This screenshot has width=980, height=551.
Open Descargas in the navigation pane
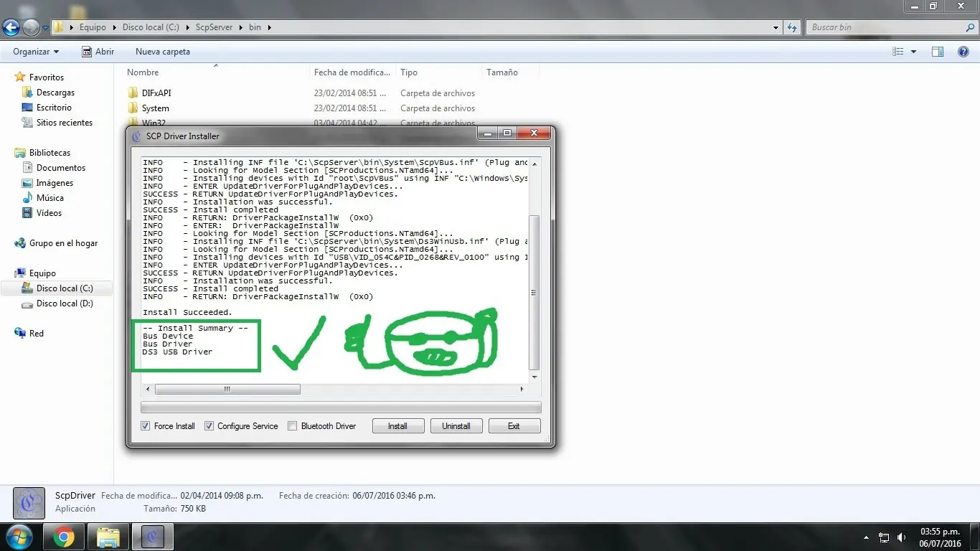[55, 93]
